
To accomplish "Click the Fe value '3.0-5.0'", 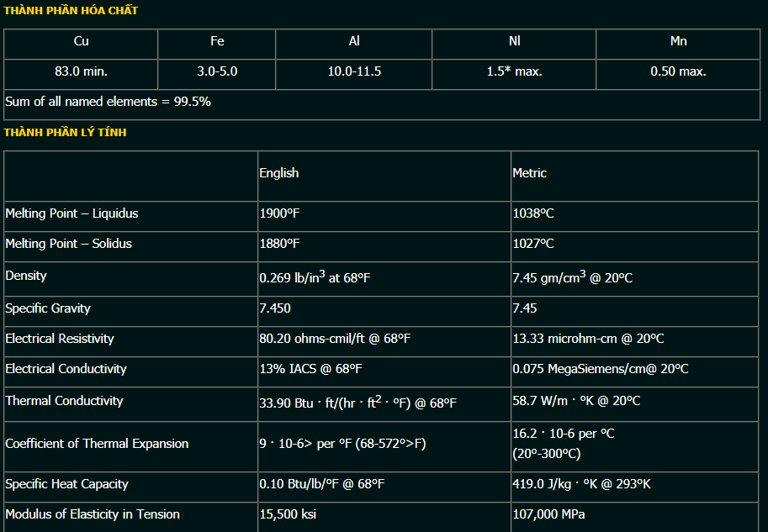I will [217, 71].
